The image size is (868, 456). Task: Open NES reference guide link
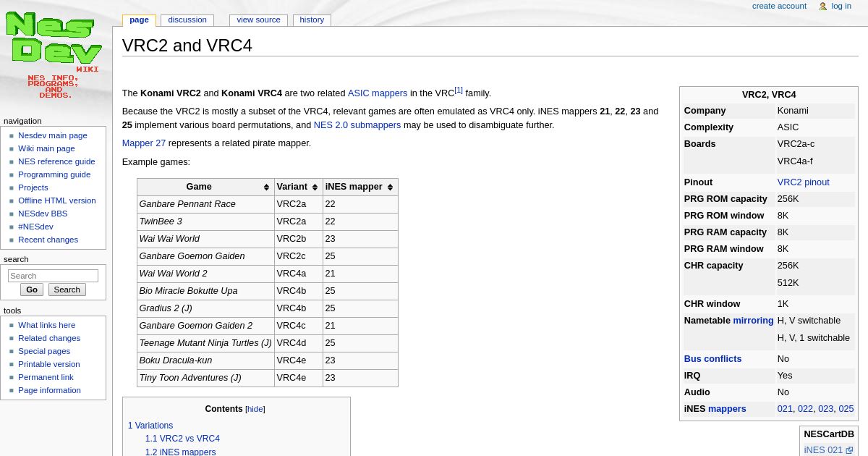pyautogui.click(x=56, y=161)
